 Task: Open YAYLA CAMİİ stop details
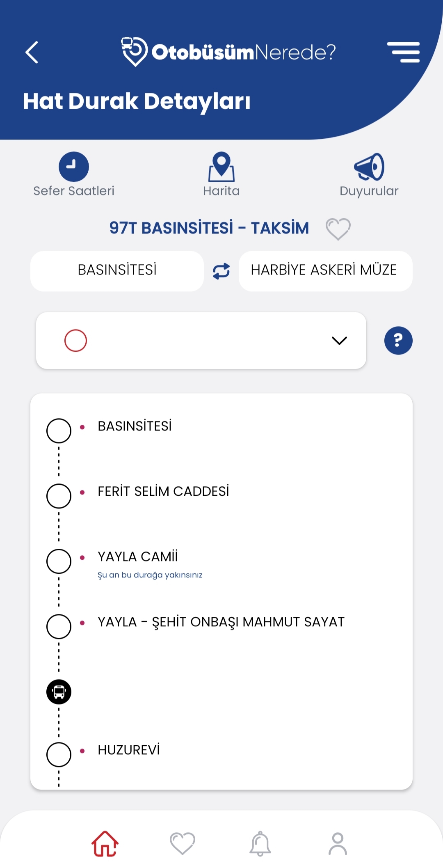coord(138,557)
